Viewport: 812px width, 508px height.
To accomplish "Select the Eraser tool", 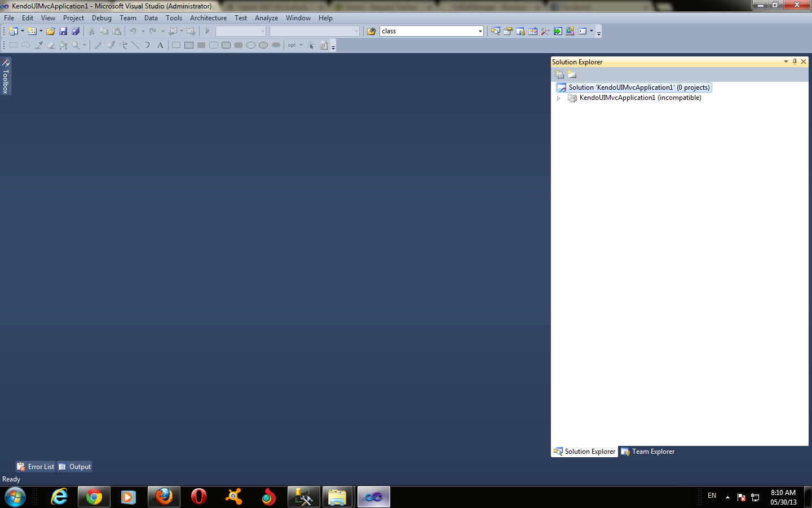I will 51,45.
